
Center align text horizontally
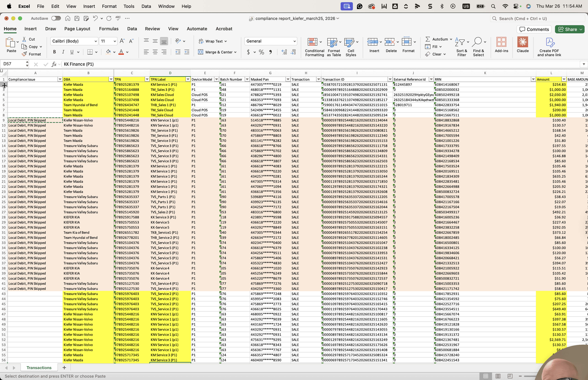click(155, 52)
